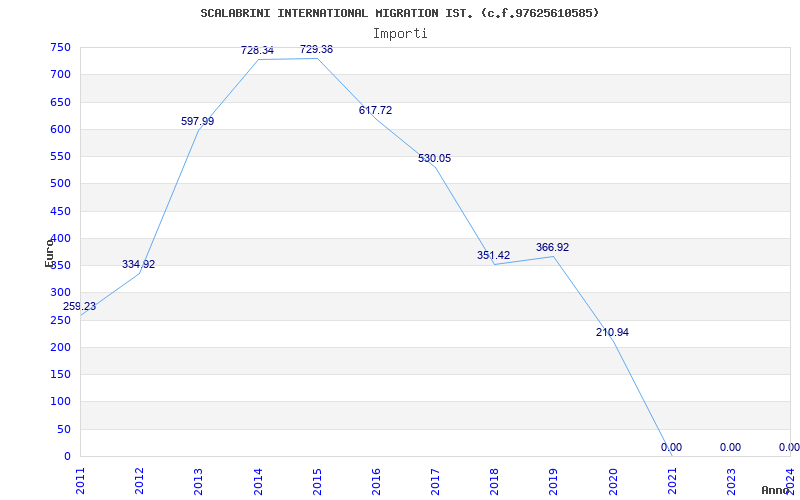The image size is (800, 500).
Task: Click the 0.00 label above 2021
Action: click(671, 447)
